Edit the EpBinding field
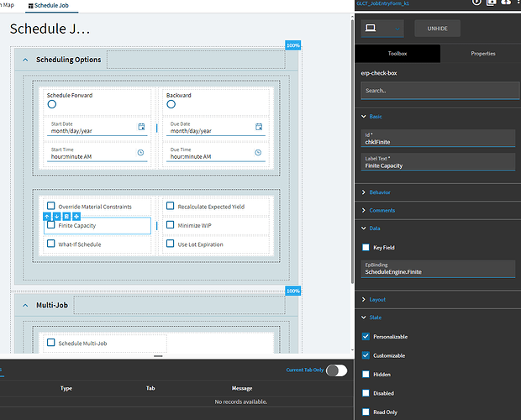 point(438,269)
